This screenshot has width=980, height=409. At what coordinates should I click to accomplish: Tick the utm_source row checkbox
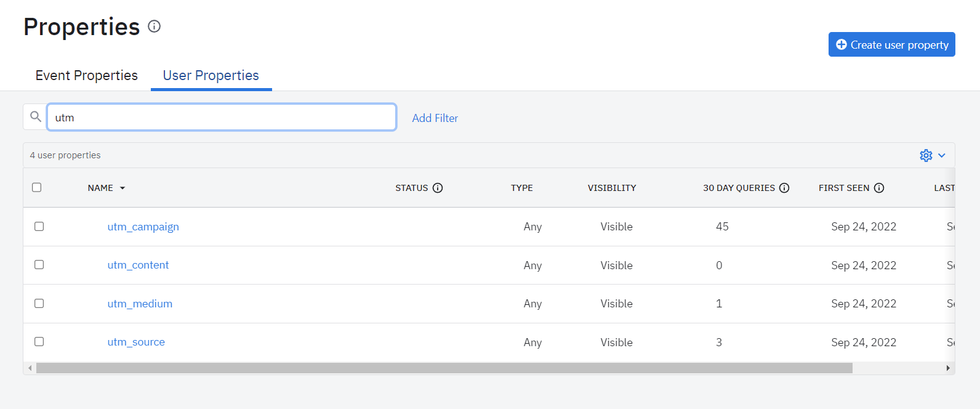pyautogui.click(x=39, y=342)
